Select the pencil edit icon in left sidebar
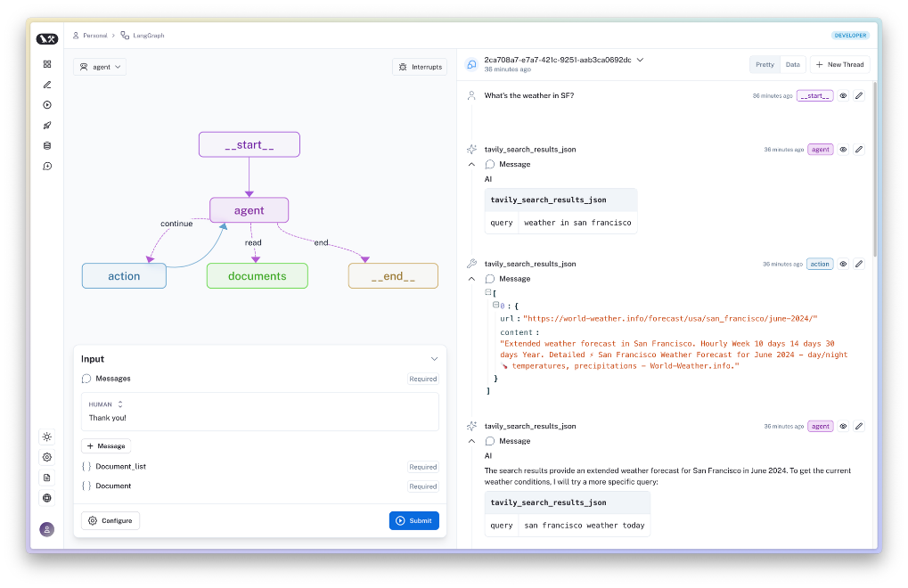The height and width of the screenshot is (588, 908). point(46,85)
